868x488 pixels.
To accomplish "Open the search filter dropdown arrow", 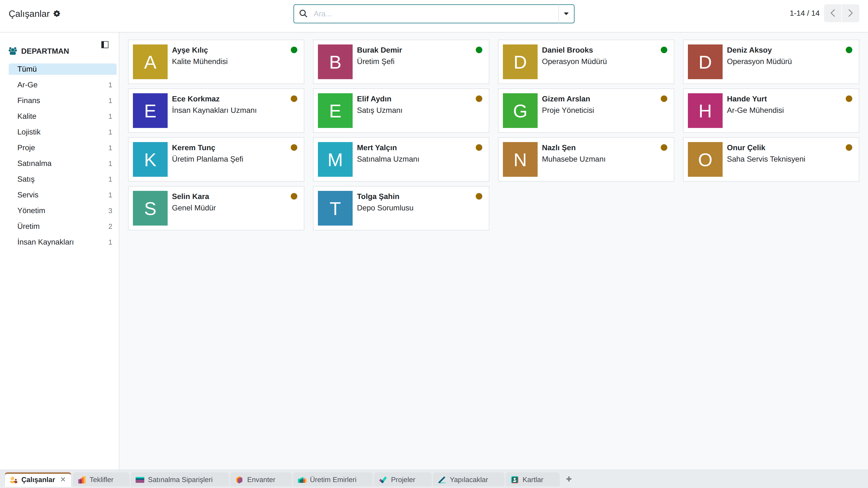I will pyautogui.click(x=566, y=14).
